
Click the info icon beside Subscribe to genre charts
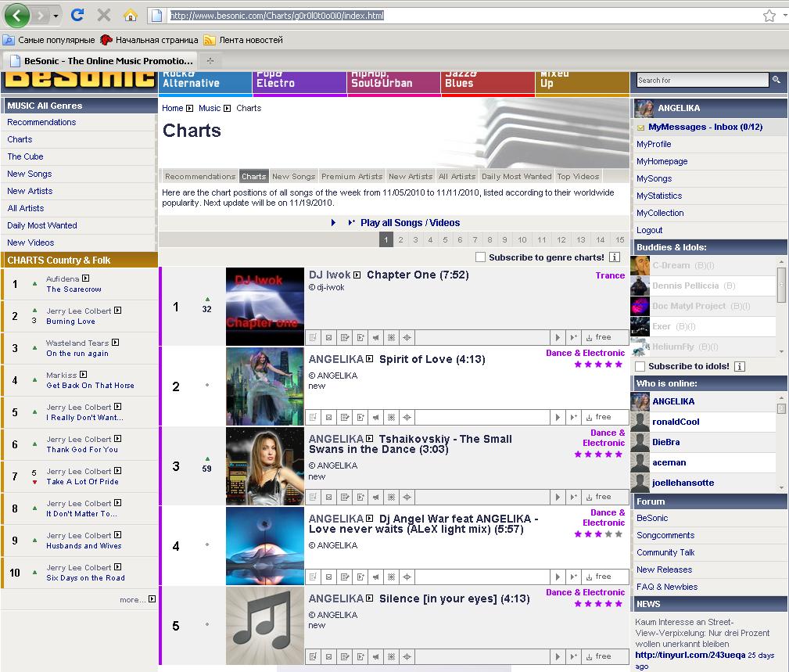(x=615, y=257)
